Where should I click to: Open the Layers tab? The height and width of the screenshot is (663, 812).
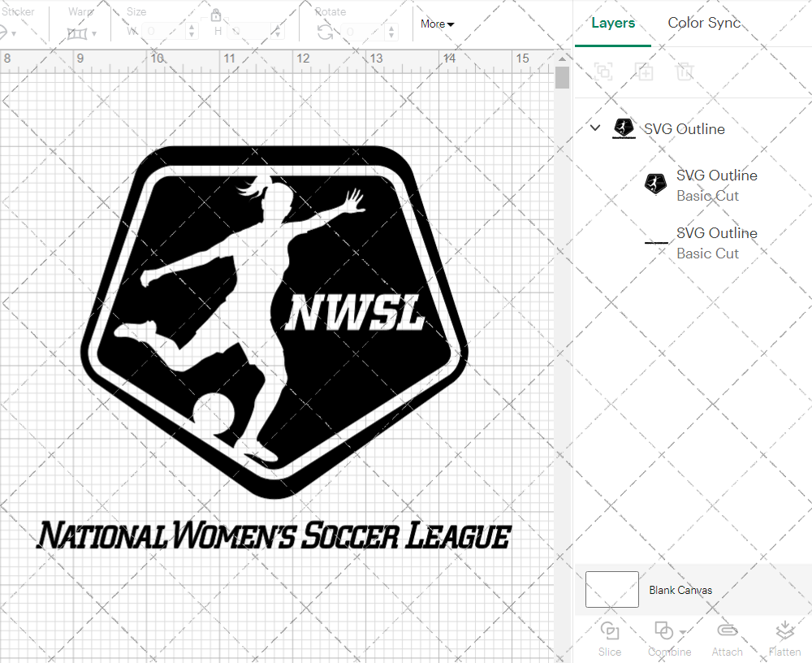613,23
